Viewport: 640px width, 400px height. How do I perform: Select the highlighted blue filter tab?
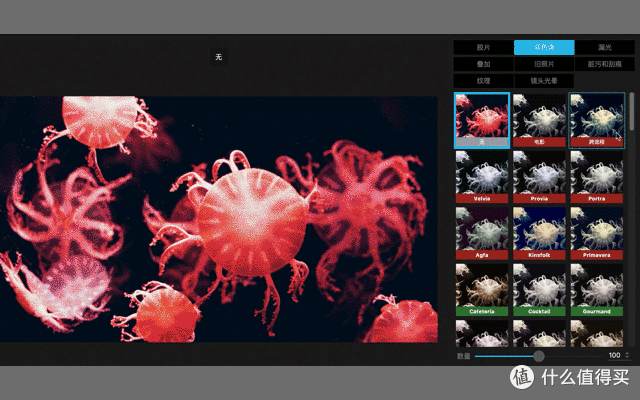click(544, 47)
